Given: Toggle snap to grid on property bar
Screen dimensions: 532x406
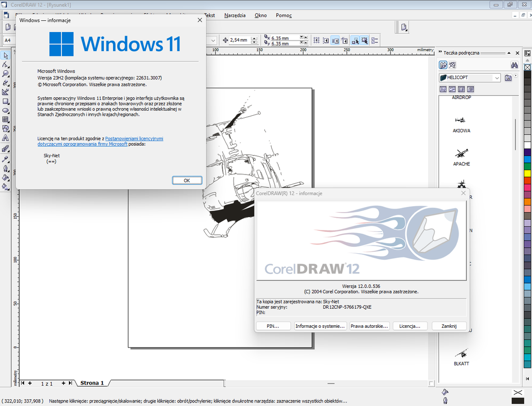Looking at the screenshot, I should (x=316, y=41).
